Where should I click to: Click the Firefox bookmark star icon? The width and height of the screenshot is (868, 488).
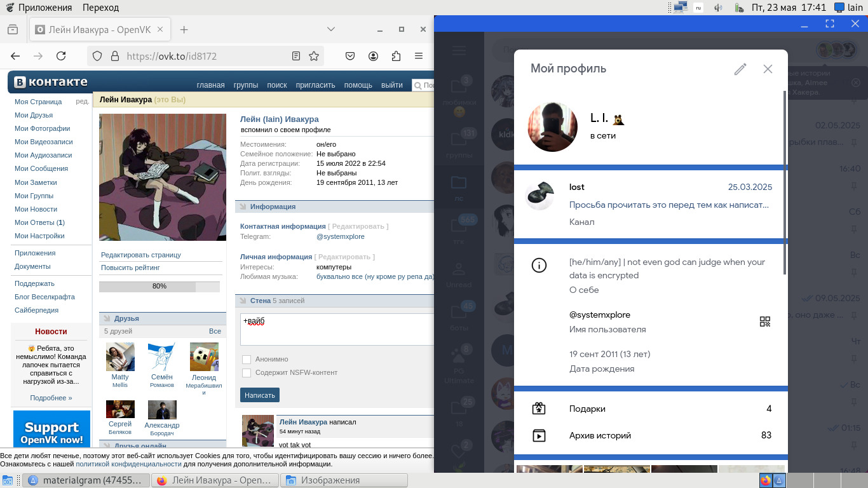click(314, 56)
